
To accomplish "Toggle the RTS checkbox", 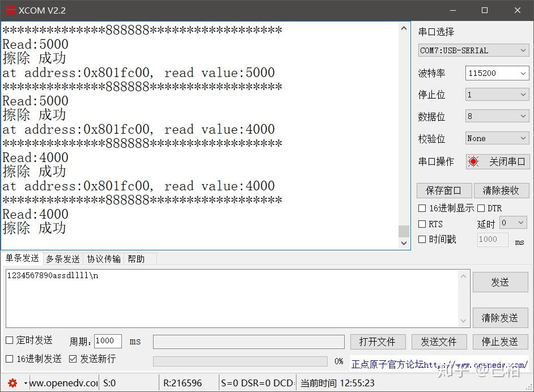I will click(422, 224).
